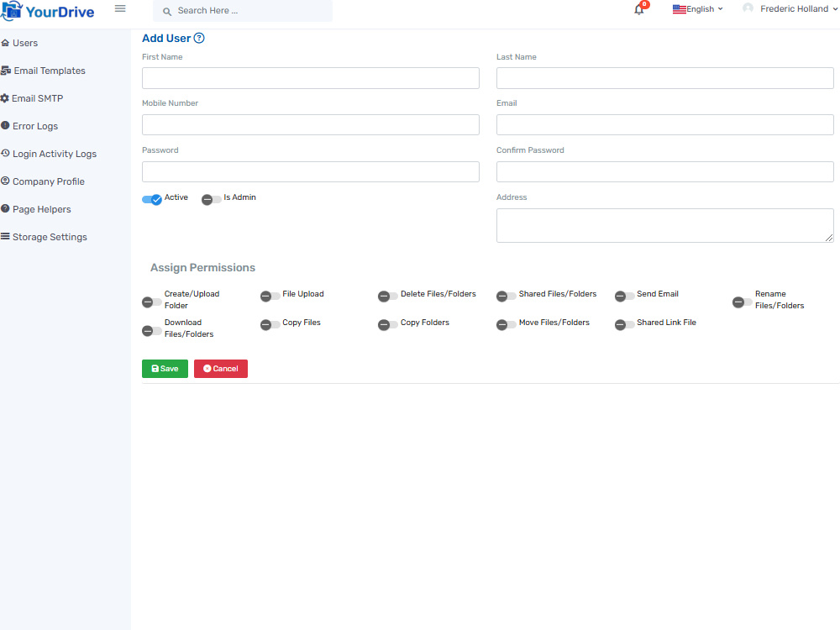Viewport: 840px width, 630px height.
Task: Click the Storage Settings bars icon
Action: (x=5, y=236)
